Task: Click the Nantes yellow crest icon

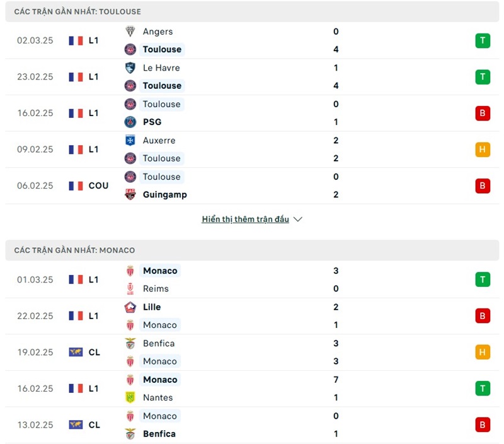Action: (130, 398)
